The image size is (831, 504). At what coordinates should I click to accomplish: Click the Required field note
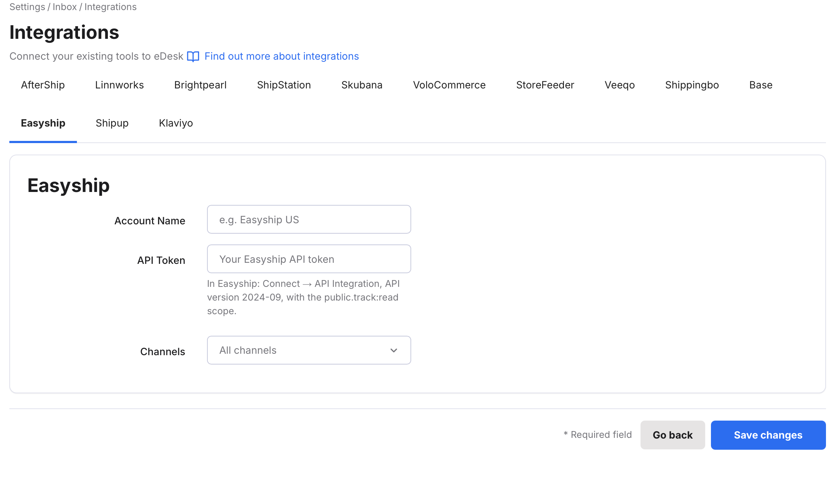[x=597, y=435]
